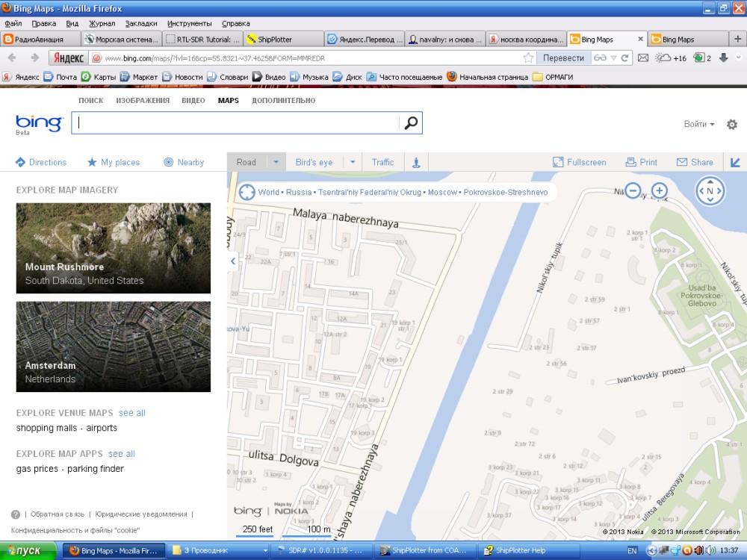747x560 pixels.
Task: Open Yandex mail envelope icon in toolbar
Action: tap(643, 58)
